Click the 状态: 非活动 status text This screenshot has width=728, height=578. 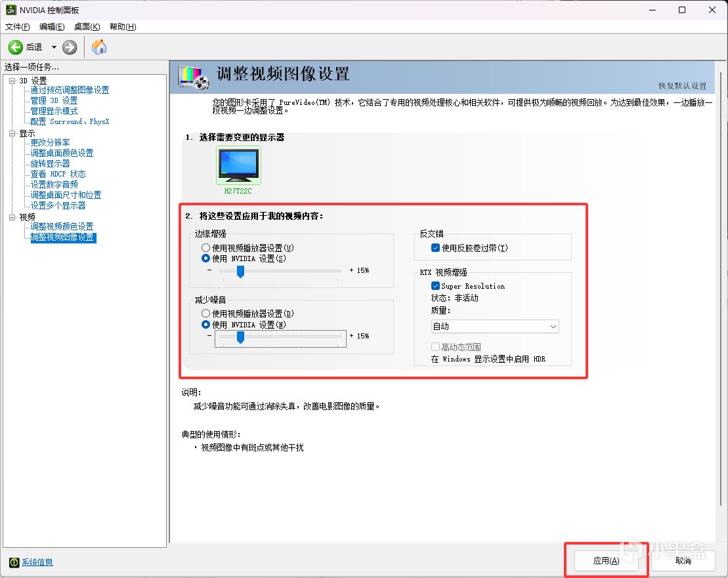click(454, 298)
